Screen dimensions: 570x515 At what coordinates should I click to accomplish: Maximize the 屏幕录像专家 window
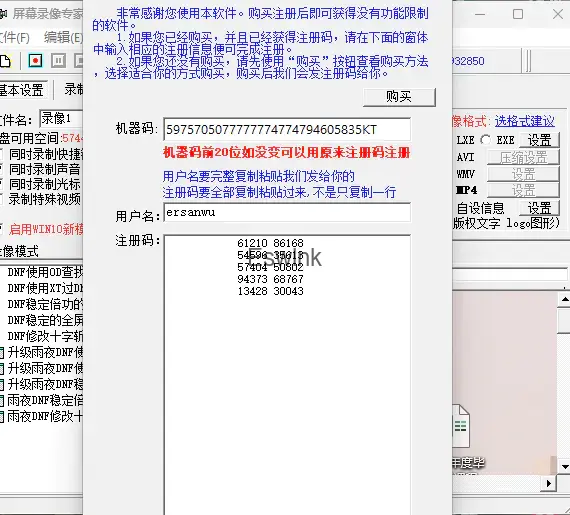point(518,14)
